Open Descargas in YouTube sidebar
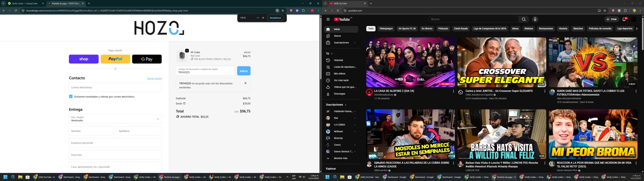The image size is (644, 181). [341, 94]
